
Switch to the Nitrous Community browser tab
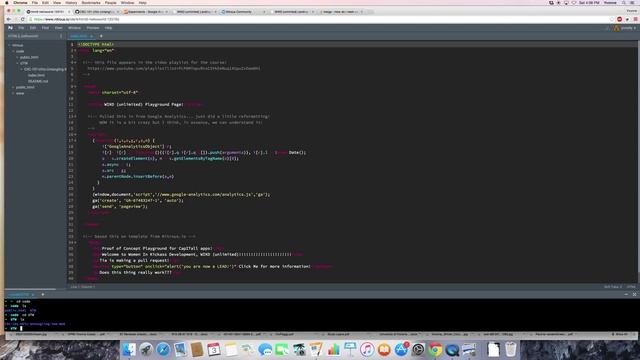tap(243, 12)
